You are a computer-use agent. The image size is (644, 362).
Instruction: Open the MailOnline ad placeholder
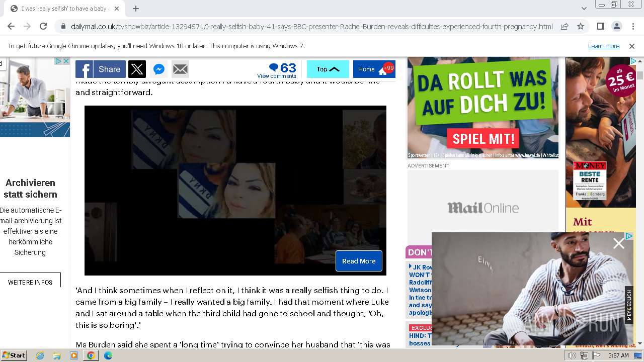[483, 208]
